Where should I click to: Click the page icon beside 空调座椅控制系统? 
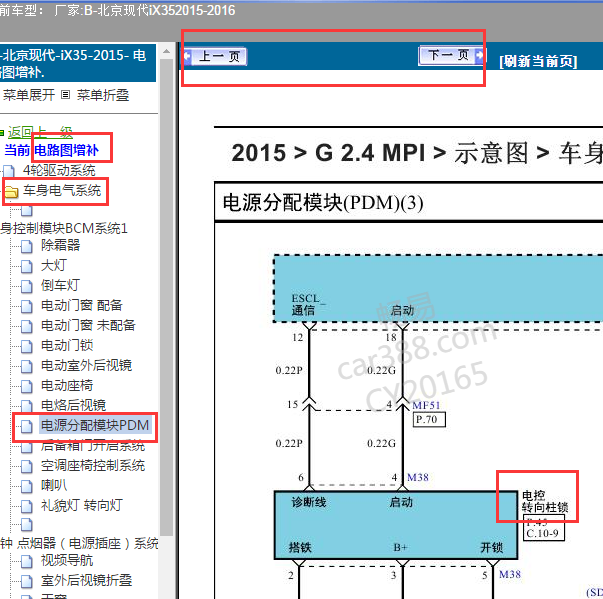click(x=27, y=466)
